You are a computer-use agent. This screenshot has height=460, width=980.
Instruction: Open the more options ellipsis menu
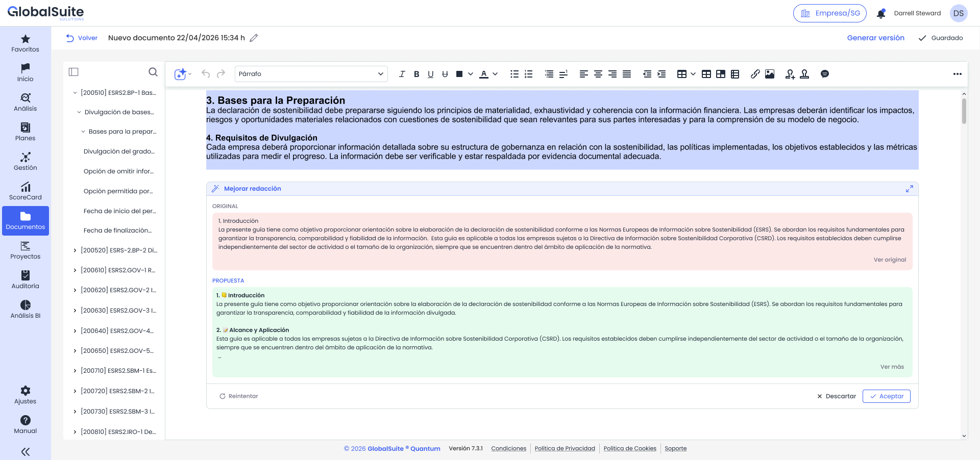tap(958, 74)
